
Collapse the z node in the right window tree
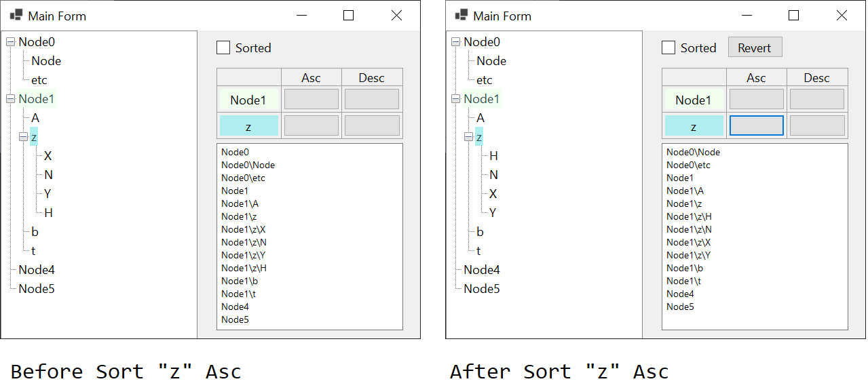(468, 137)
